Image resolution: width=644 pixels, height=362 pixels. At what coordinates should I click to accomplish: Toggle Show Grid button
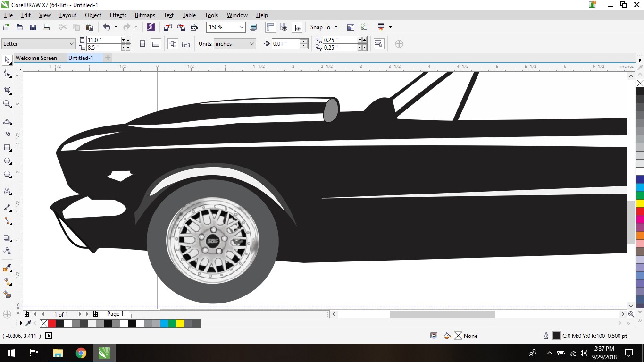click(284, 27)
